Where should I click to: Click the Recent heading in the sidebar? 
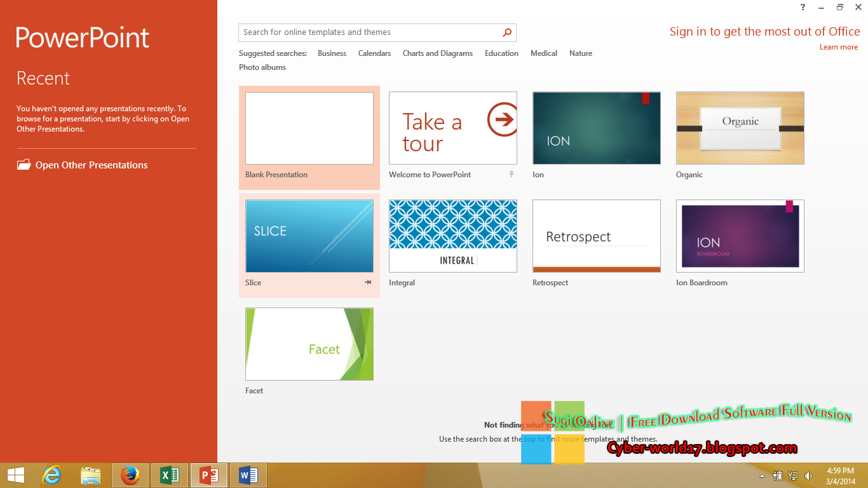point(43,78)
